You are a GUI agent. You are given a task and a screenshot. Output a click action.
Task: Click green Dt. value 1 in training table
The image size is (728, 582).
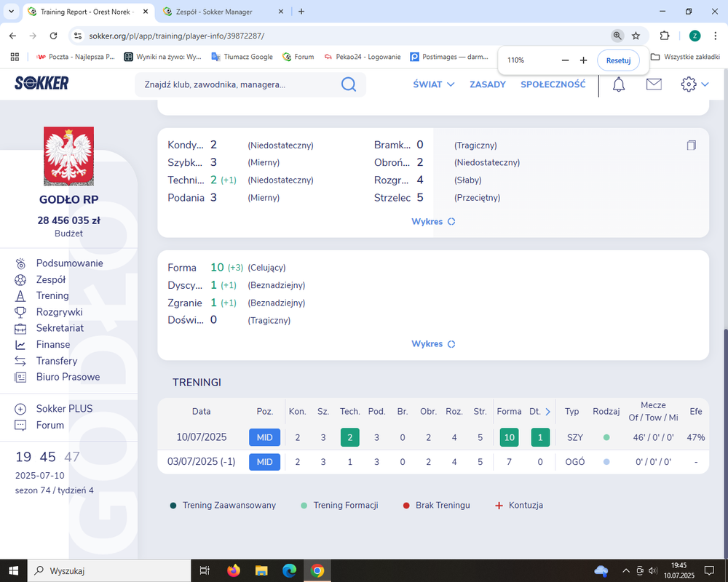pos(540,437)
